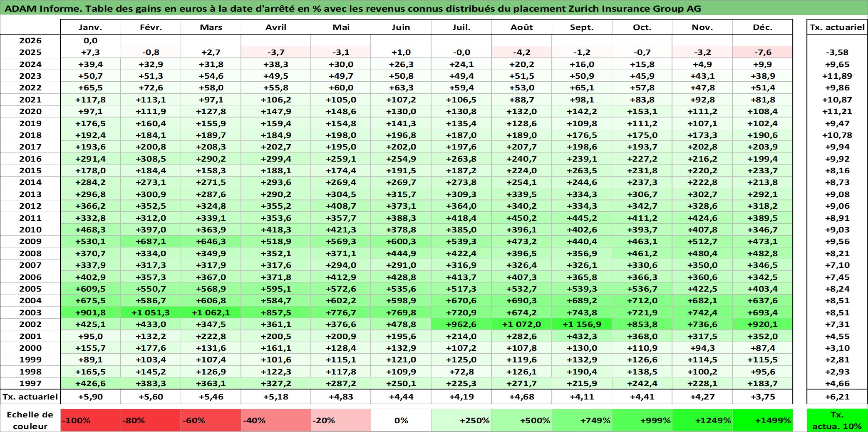The width and height of the screenshot is (868, 432).
Task: Click the 2009 year row label
Action: 30,241
